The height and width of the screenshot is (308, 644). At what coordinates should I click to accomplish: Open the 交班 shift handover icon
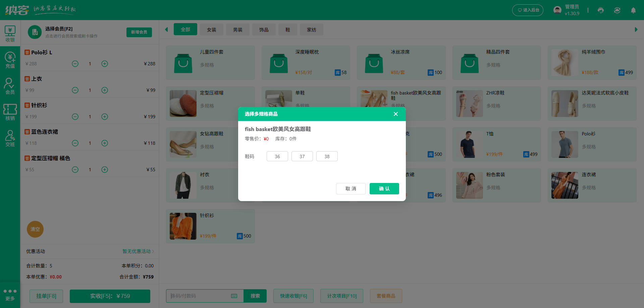pyautogui.click(x=10, y=138)
